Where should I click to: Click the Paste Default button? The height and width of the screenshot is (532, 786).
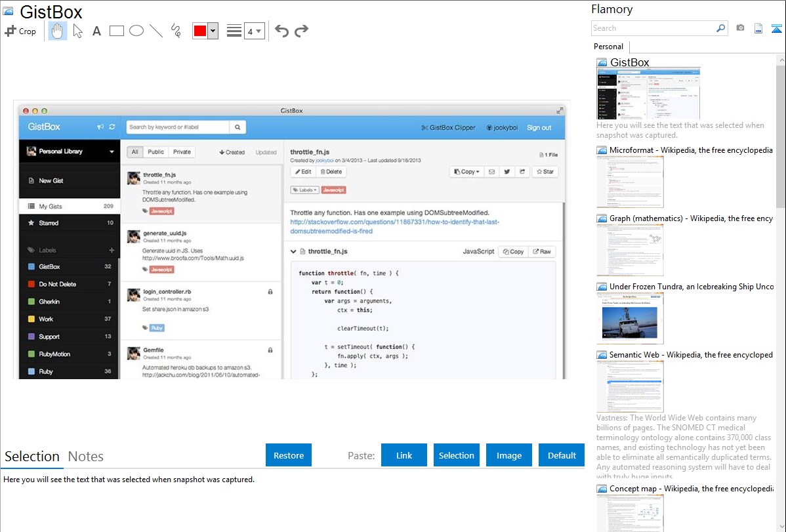[x=562, y=455]
